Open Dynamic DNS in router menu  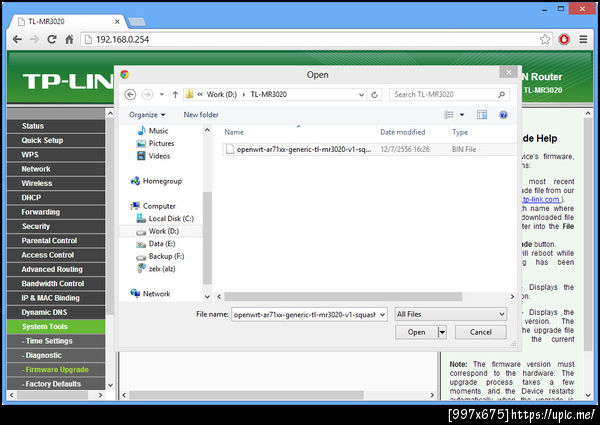[56, 313]
